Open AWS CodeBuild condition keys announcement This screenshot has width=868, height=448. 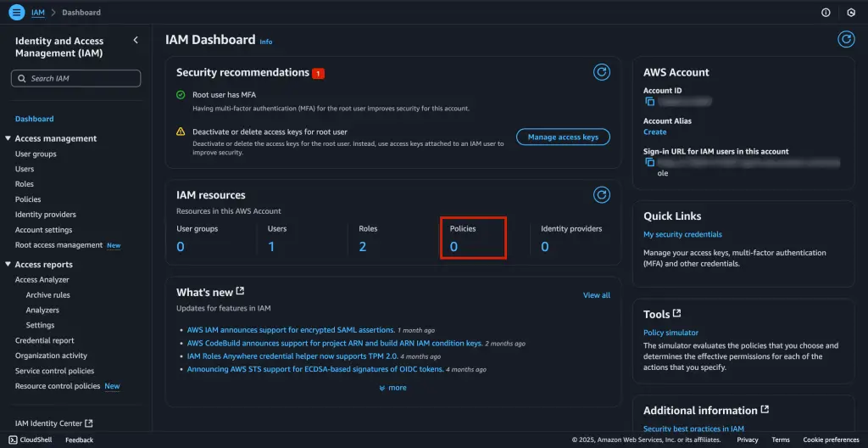point(335,343)
